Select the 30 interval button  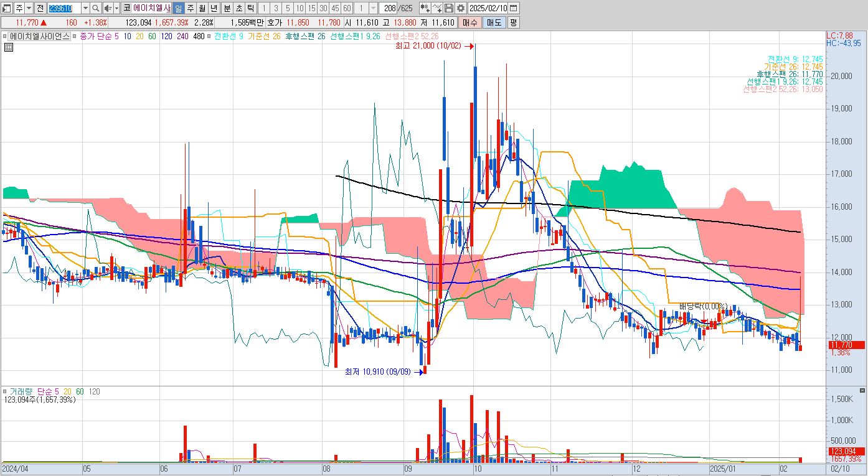(x=323, y=8)
